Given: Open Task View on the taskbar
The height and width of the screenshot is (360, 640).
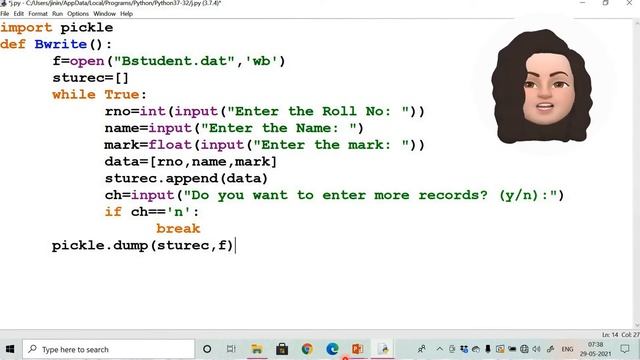Looking at the screenshot, I should (231, 349).
